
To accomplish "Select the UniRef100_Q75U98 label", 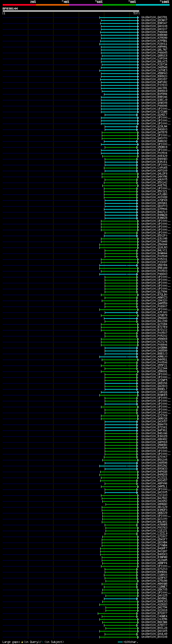I will [154, 581].
